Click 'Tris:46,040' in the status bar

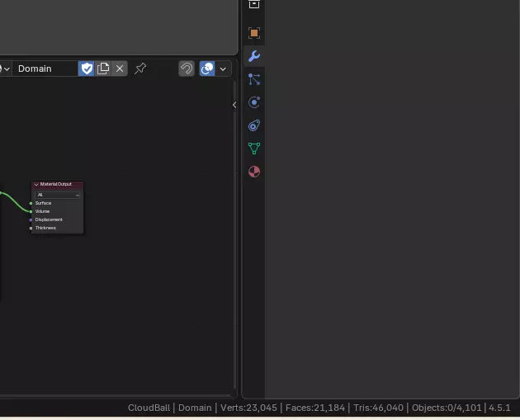click(378, 408)
